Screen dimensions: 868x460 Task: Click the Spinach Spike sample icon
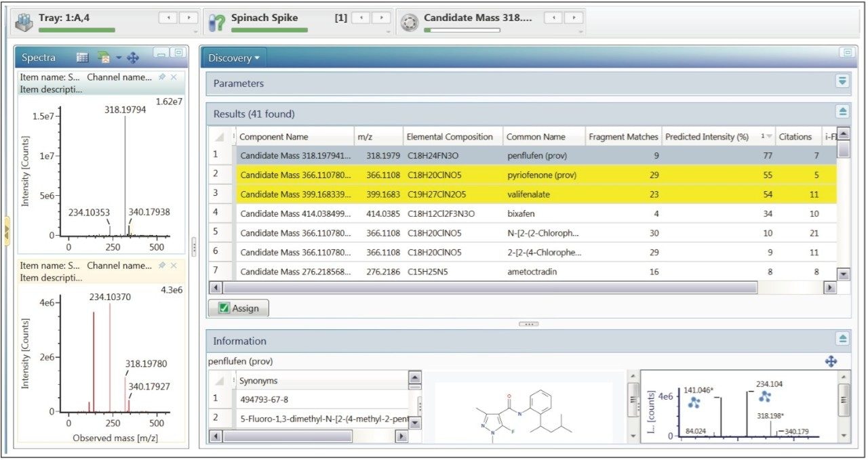[216, 22]
